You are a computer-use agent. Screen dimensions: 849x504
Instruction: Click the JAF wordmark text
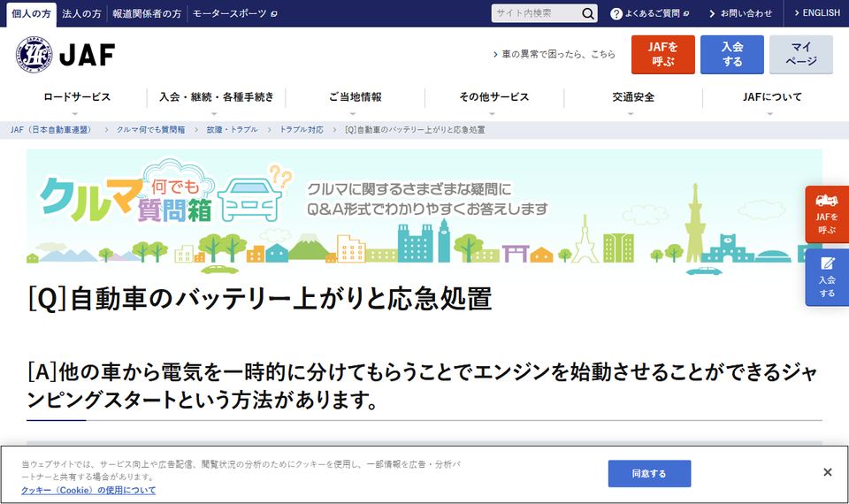pos(88,55)
